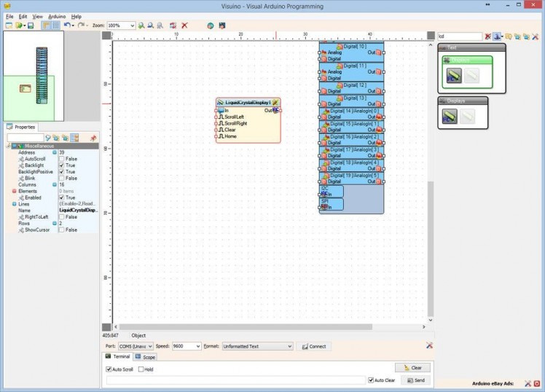This screenshot has width=545, height=392.
Task: Click the Undo arrow in toolbar
Action: coord(67,26)
